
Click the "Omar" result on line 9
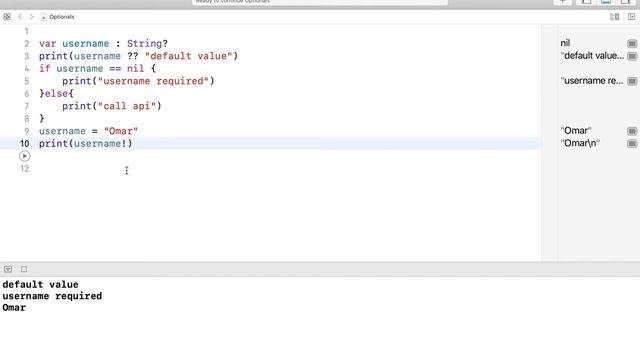pyautogui.click(x=576, y=131)
